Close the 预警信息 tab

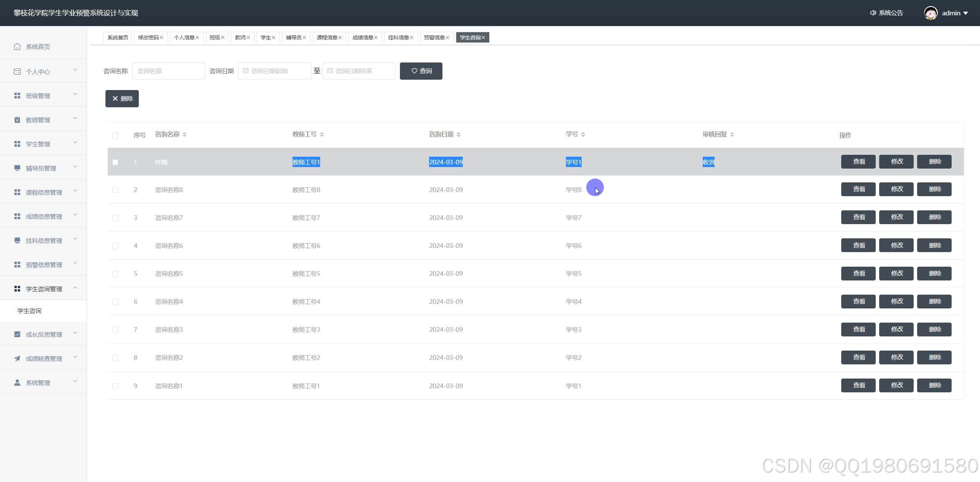[447, 38]
